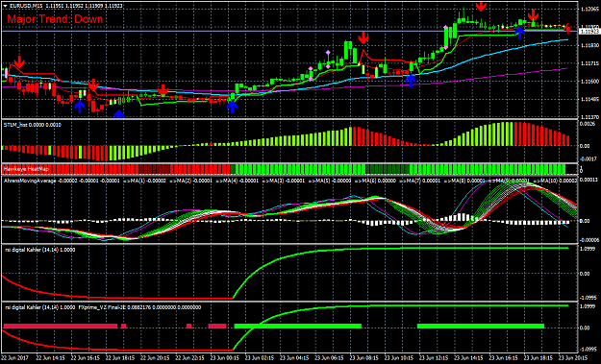Click the -0.0017 scale value of STLM_hist
This screenshot has width=601, height=364.
point(588,158)
